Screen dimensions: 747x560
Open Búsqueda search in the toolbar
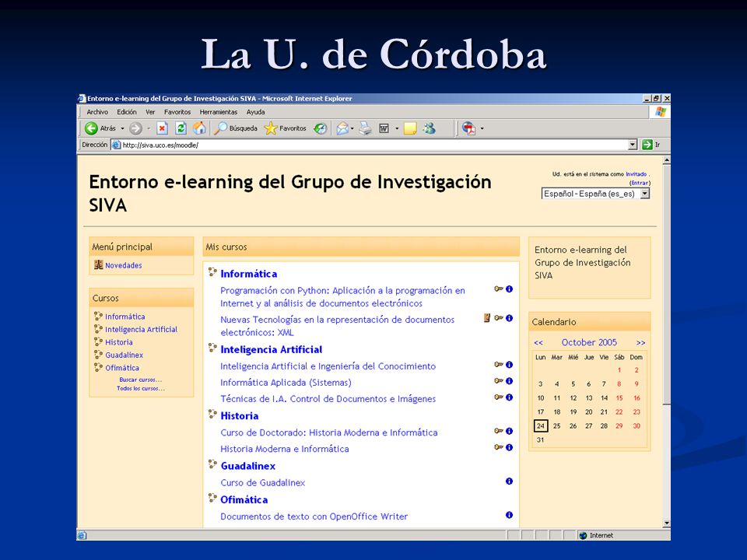(235, 128)
